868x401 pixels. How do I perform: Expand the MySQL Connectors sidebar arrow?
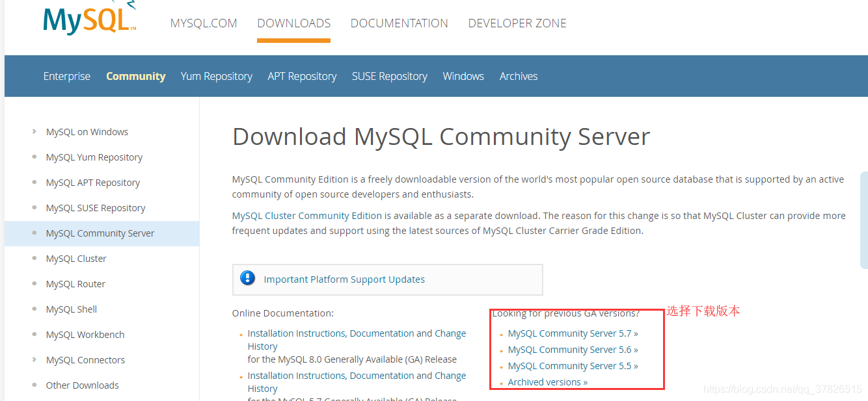click(34, 359)
